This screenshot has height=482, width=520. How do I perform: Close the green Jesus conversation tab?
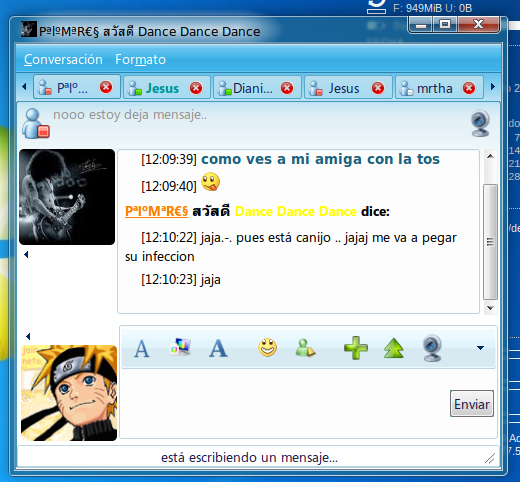[196, 88]
